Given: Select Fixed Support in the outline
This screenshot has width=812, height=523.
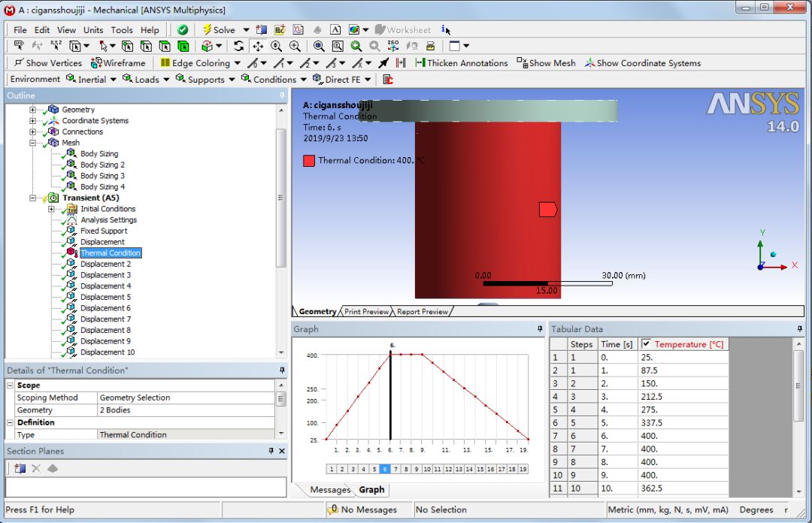Looking at the screenshot, I should pos(104,231).
